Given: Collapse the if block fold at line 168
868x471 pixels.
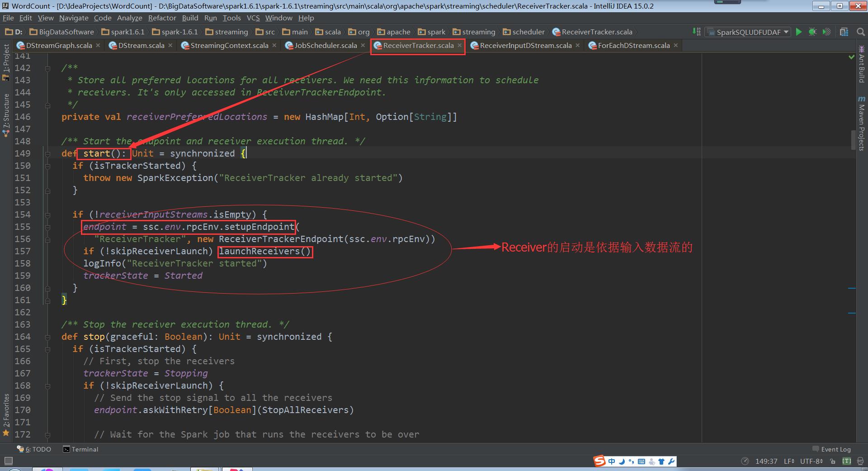Looking at the screenshot, I should coord(47,386).
